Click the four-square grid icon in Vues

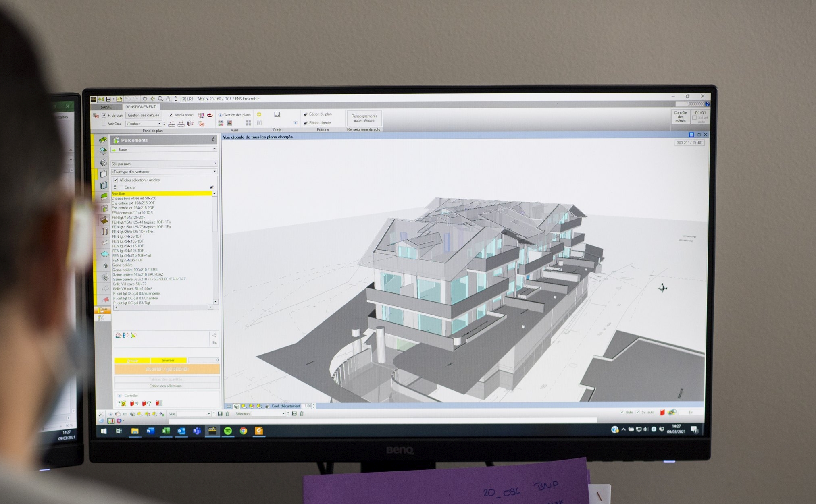[248, 123]
